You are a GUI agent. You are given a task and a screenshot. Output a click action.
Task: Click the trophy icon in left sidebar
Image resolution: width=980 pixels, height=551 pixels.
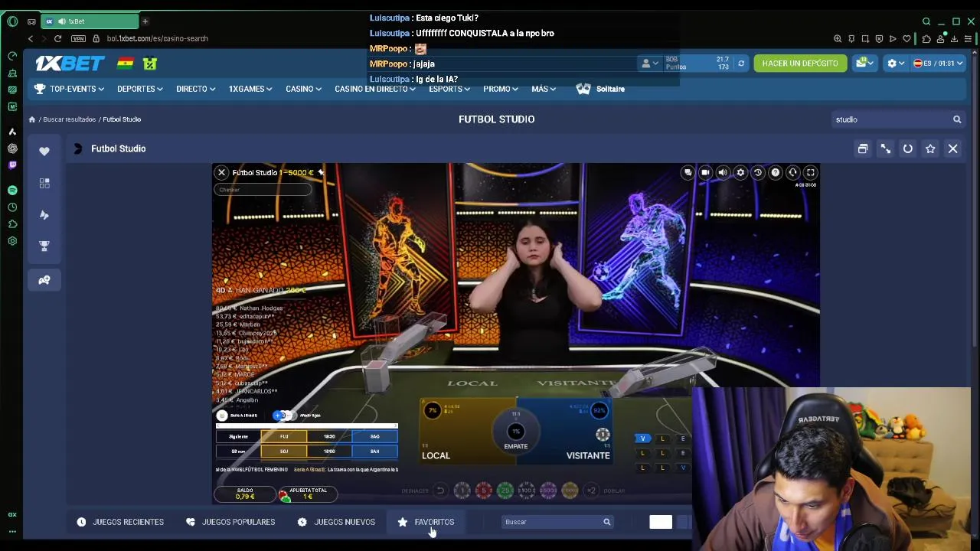click(x=44, y=246)
